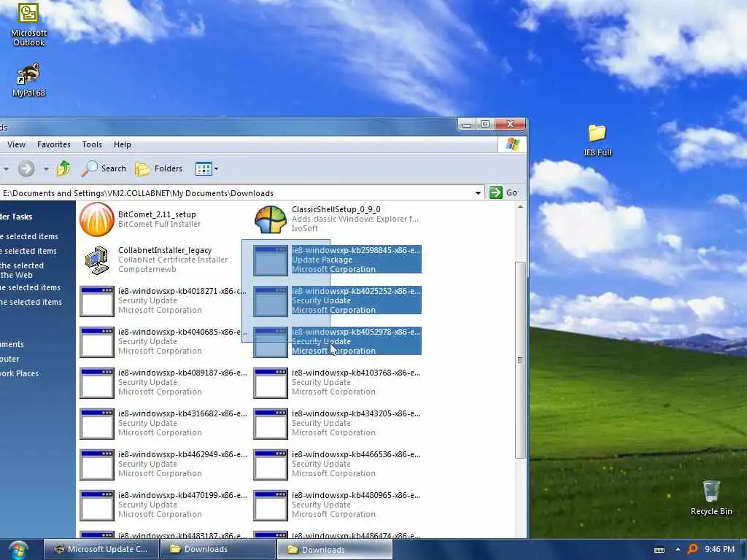Expand the Forward history dropdown arrow

pyautogui.click(x=46, y=168)
